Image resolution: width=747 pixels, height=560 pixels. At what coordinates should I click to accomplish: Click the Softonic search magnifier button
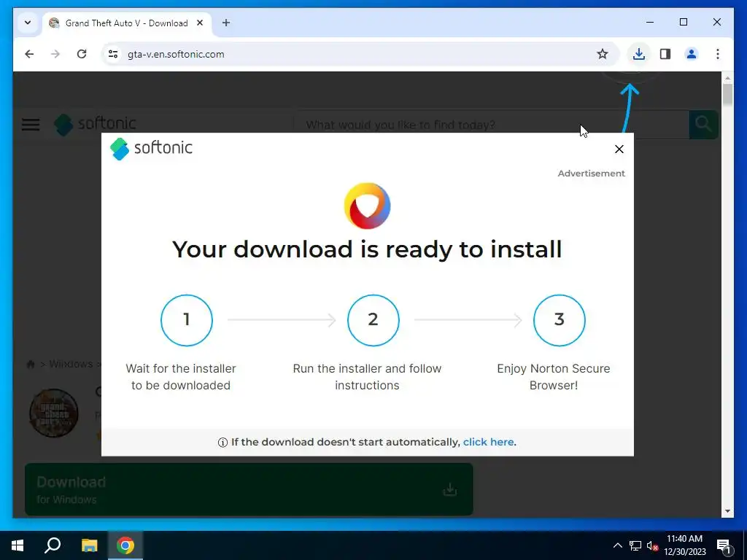tap(704, 124)
